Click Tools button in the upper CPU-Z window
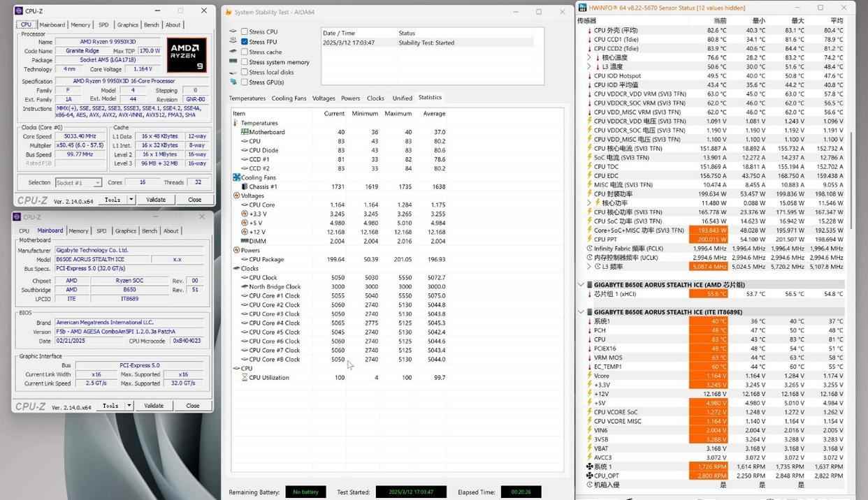This screenshot has height=500, width=868. [x=113, y=199]
